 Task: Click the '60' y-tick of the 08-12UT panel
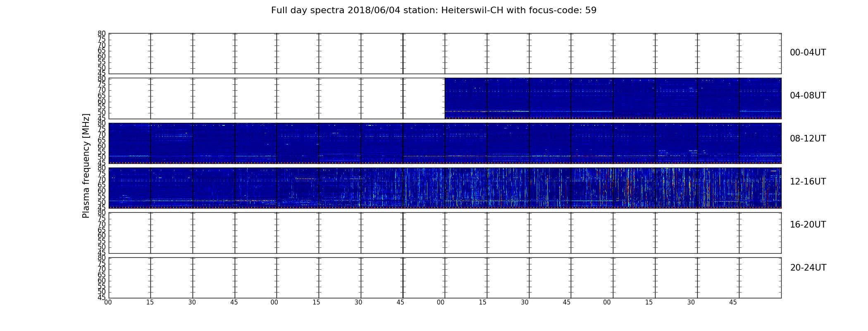(102, 146)
